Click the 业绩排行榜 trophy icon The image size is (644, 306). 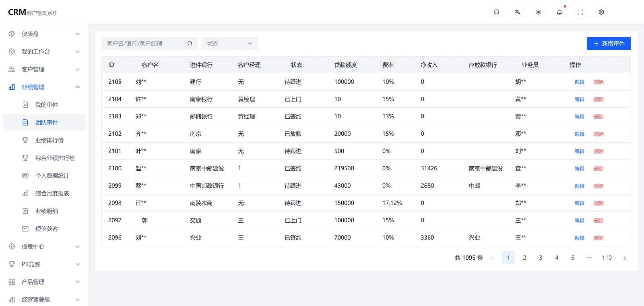pyautogui.click(x=25, y=140)
